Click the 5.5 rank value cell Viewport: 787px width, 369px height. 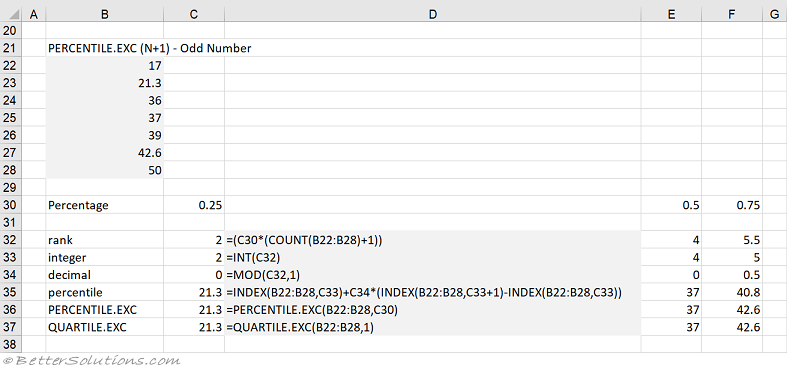732,240
